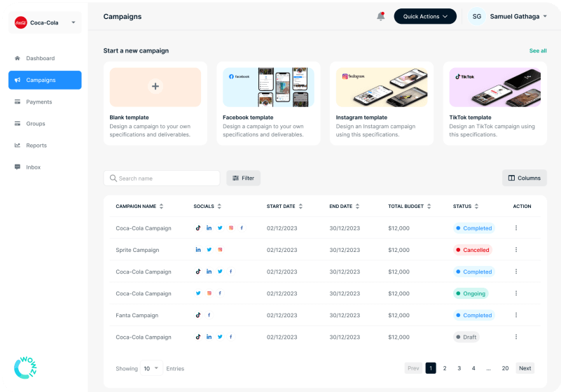This screenshot has width=561, height=392.
Task: Click the Campaigns page title
Action: [123, 17]
